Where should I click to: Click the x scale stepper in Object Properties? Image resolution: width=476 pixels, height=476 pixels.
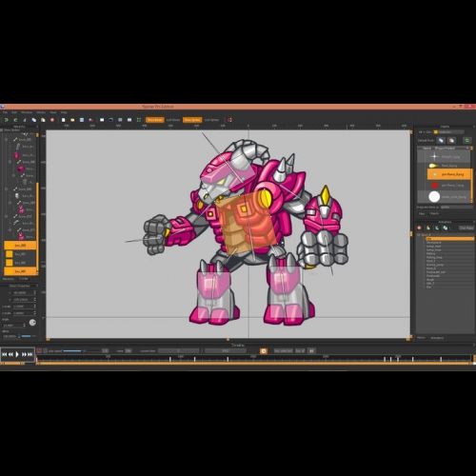[34, 307]
